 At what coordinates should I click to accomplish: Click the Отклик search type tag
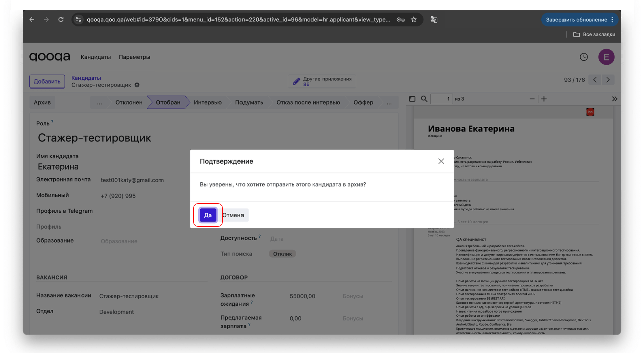click(x=282, y=254)
